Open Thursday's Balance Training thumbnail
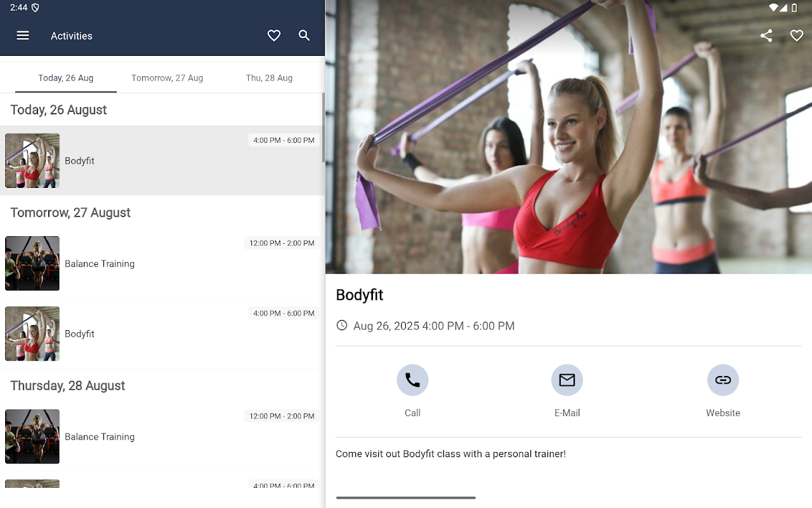 pyautogui.click(x=32, y=436)
